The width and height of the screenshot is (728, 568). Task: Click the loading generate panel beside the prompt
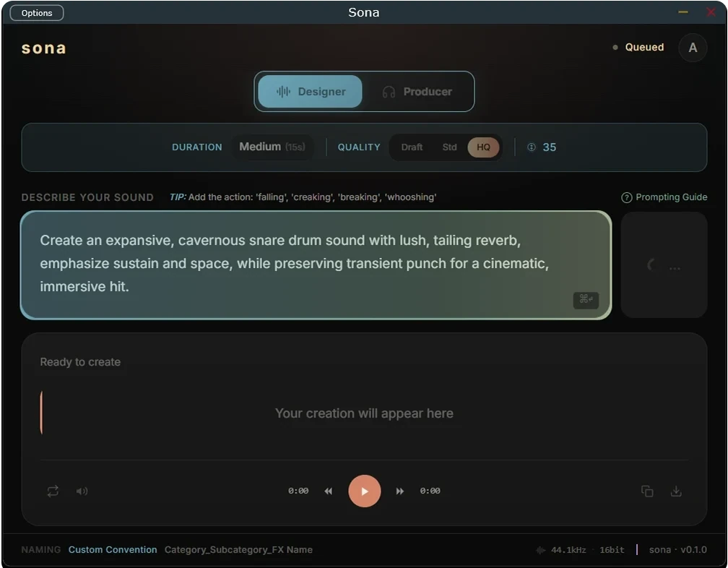(x=664, y=264)
